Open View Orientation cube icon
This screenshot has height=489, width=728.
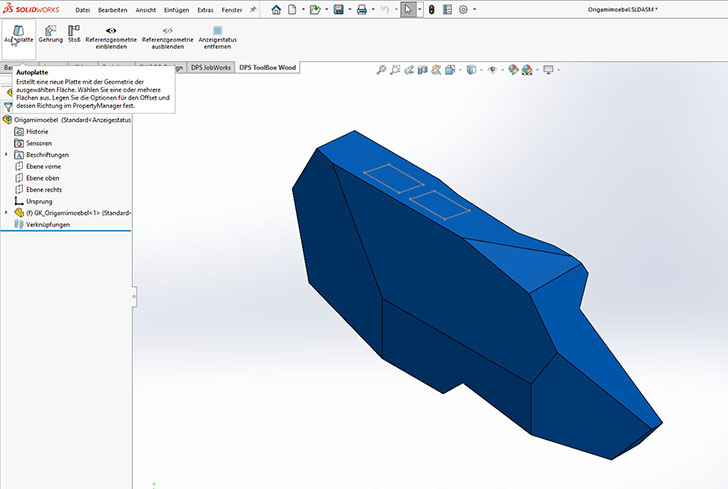pos(450,70)
